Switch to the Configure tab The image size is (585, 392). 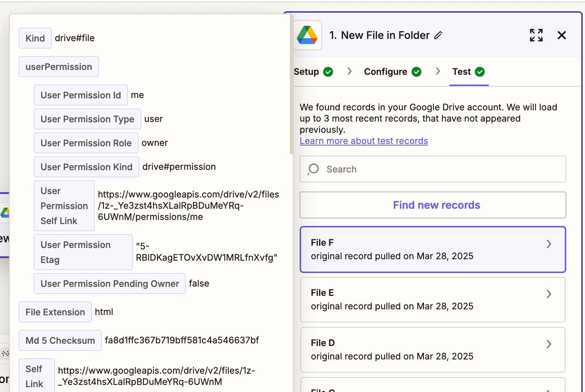pos(385,71)
